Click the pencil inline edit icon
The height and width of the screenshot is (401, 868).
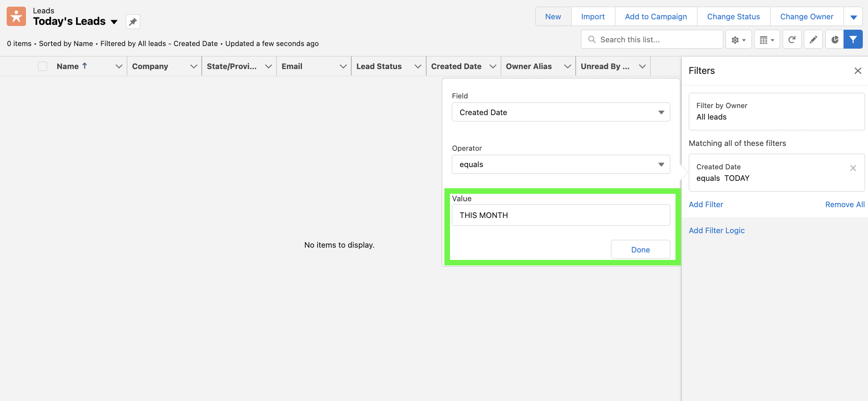point(813,39)
